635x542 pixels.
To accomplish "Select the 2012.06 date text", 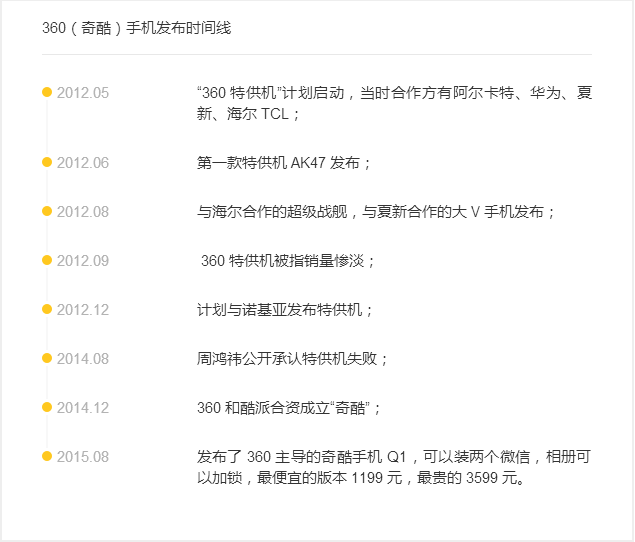I will tap(83, 162).
